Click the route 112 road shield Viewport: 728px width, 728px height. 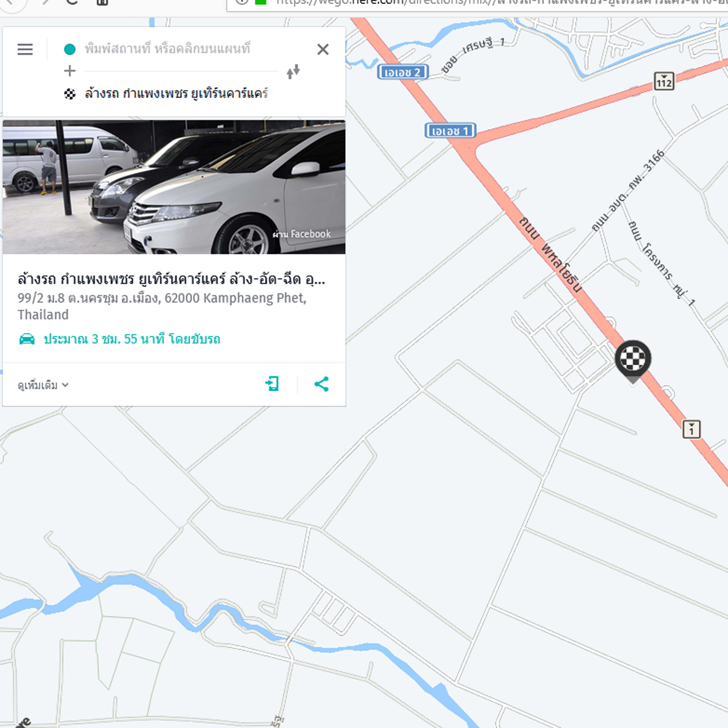pos(664,81)
